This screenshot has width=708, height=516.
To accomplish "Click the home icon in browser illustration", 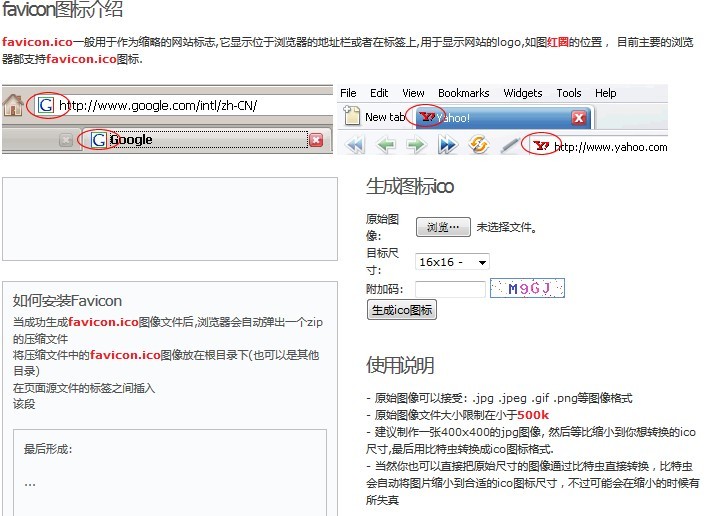I will tap(13, 105).
